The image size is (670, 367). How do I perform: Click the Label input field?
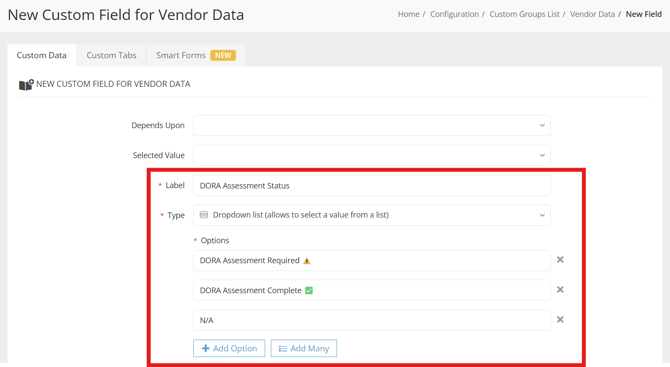pos(372,185)
